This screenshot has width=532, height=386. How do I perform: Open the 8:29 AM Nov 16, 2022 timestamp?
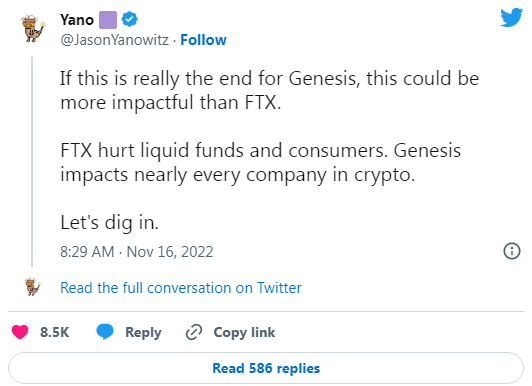coord(137,252)
